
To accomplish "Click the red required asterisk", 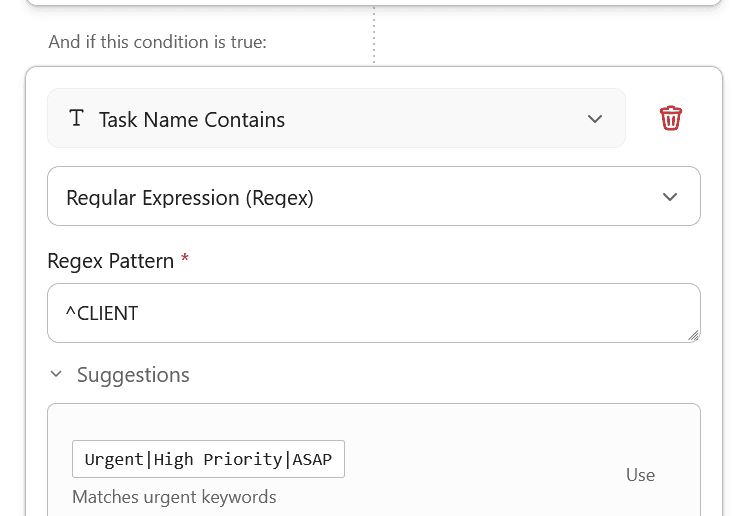I will 185,260.
